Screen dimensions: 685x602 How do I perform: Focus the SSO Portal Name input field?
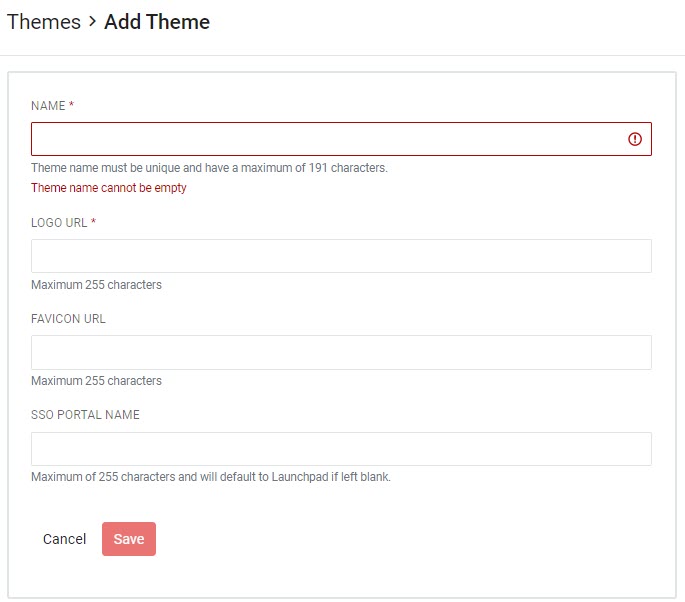[x=341, y=449]
